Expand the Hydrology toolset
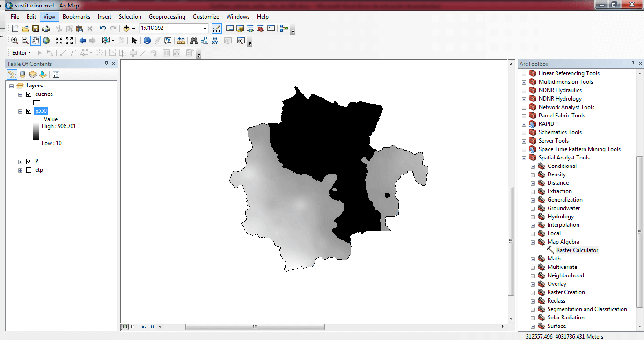 [x=533, y=217]
